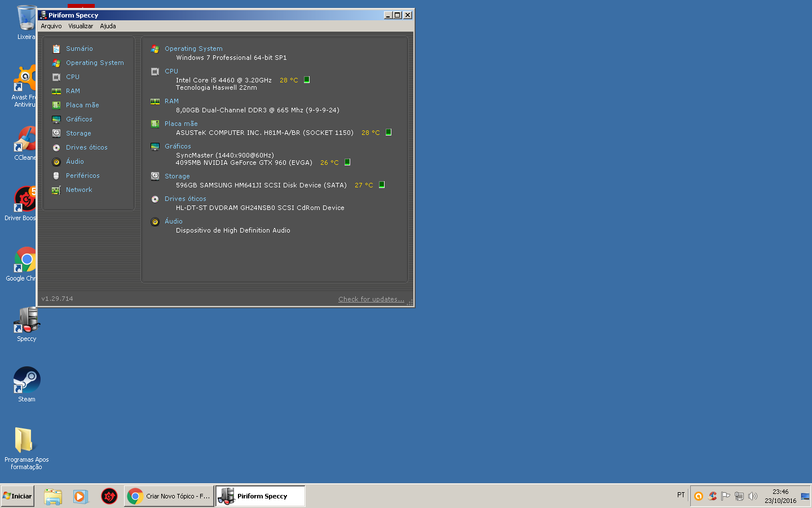Click the CPU temperature indicator square
This screenshot has width=812, height=508.
(307, 80)
